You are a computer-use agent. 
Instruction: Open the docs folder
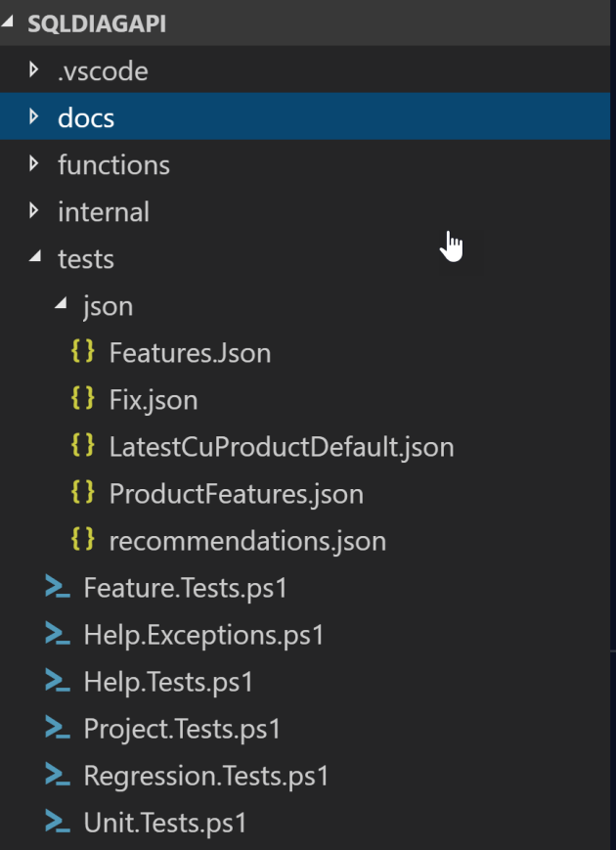click(x=87, y=117)
